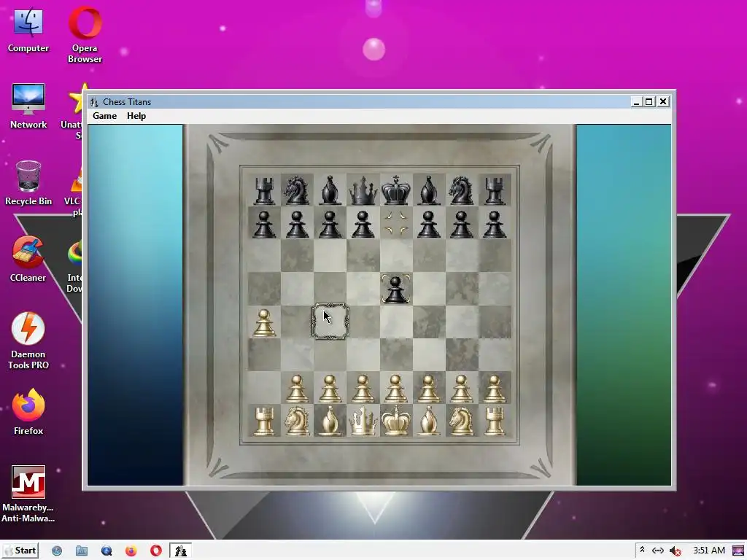The height and width of the screenshot is (560, 747).
Task: Click the muted volume tray icon
Action: [x=675, y=551]
